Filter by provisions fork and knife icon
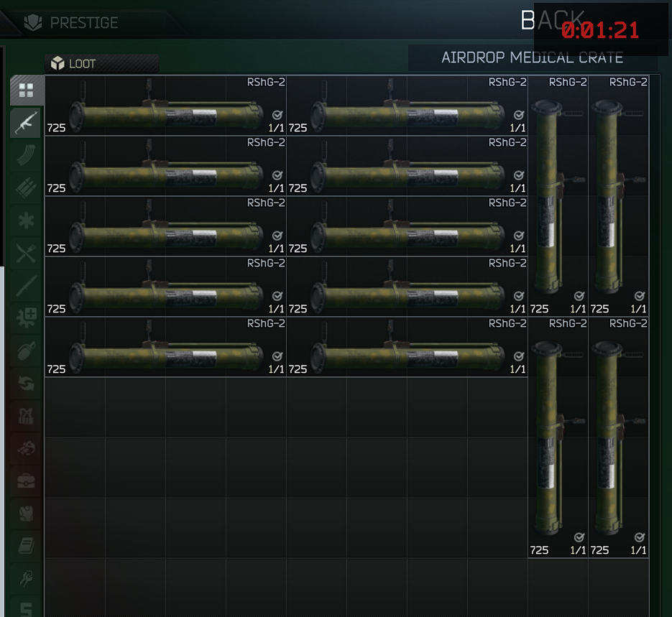This screenshot has width=672, height=617. click(26, 253)
